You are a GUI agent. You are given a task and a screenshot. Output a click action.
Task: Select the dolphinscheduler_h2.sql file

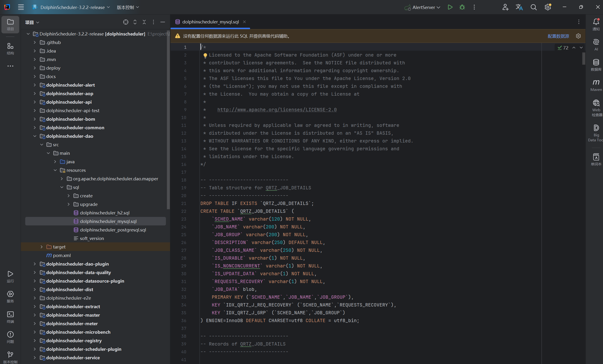point(105,213)
